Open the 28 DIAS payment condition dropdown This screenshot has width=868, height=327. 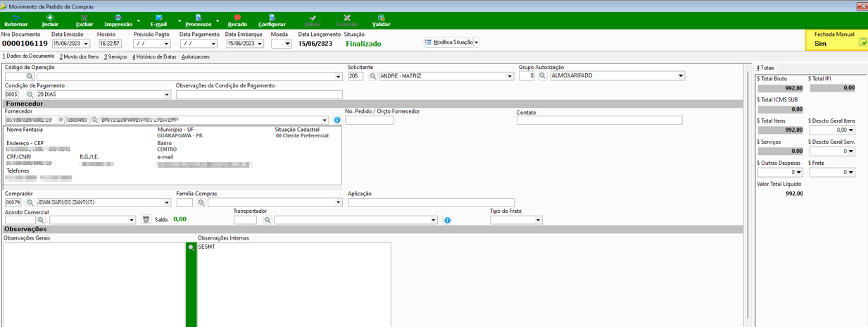tap(167, 94)
